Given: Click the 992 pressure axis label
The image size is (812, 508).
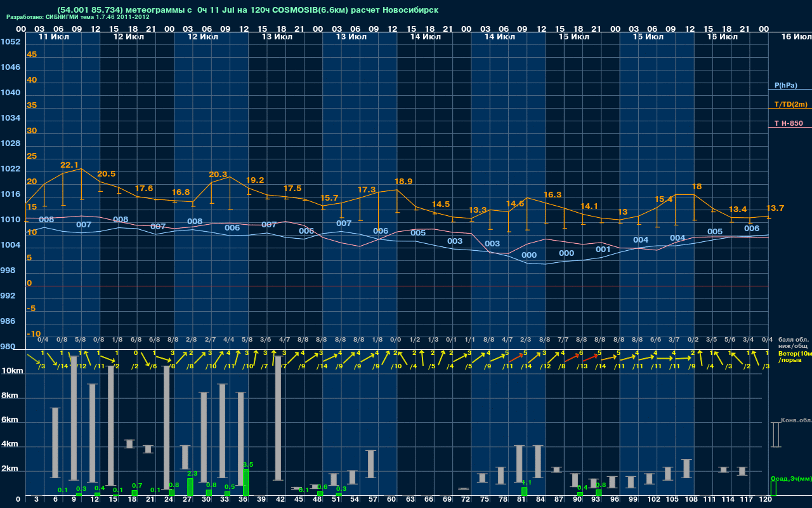Looking at the screenshot, I should coord(8,296).
